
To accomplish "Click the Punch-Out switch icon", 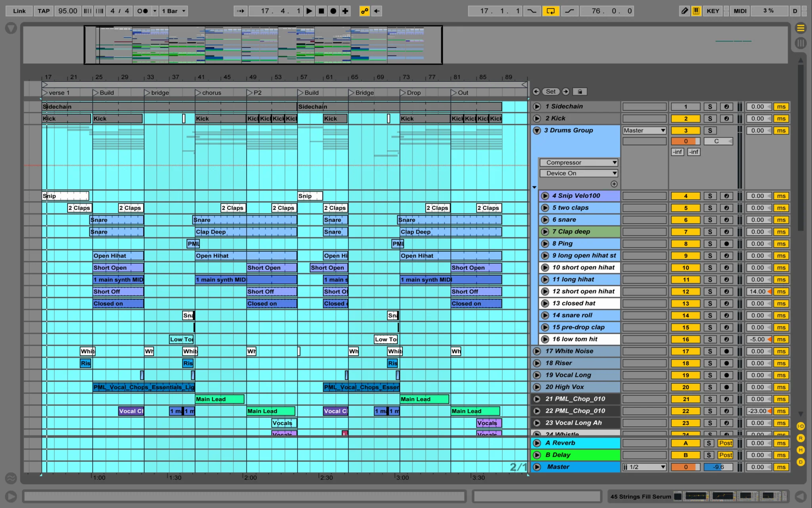I will pos(569,11).
